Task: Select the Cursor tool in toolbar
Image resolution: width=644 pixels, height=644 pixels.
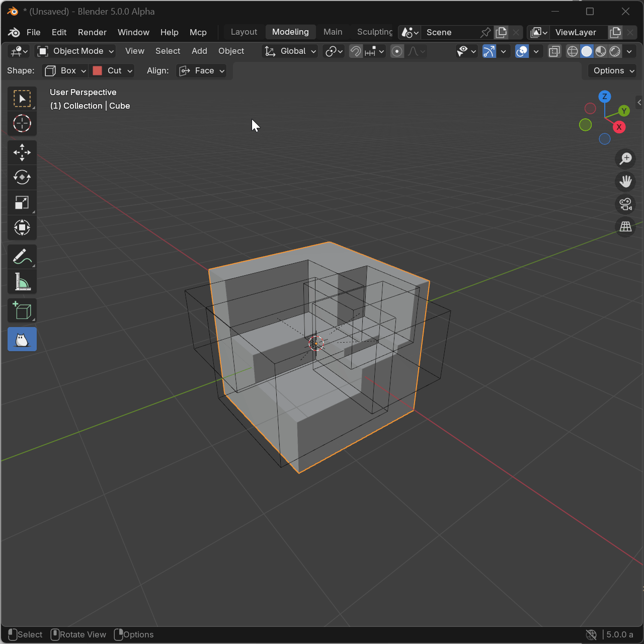Action: click(22, 124)
